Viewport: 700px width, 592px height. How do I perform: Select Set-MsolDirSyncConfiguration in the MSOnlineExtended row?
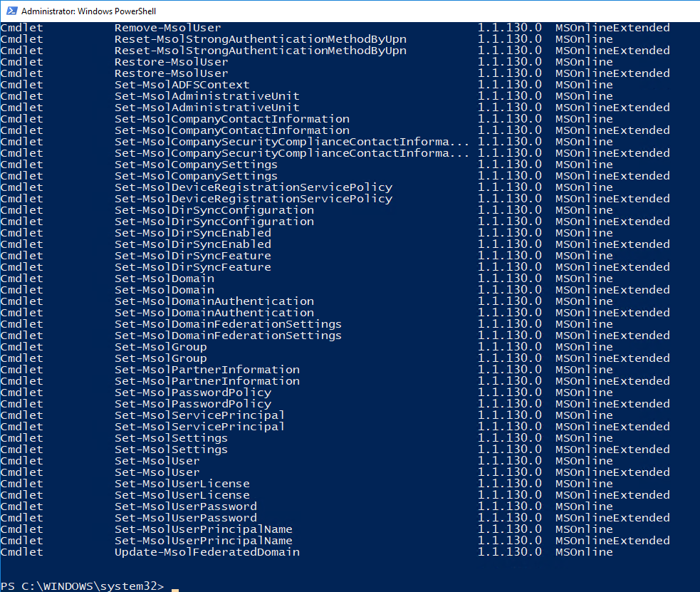(214, 222)
